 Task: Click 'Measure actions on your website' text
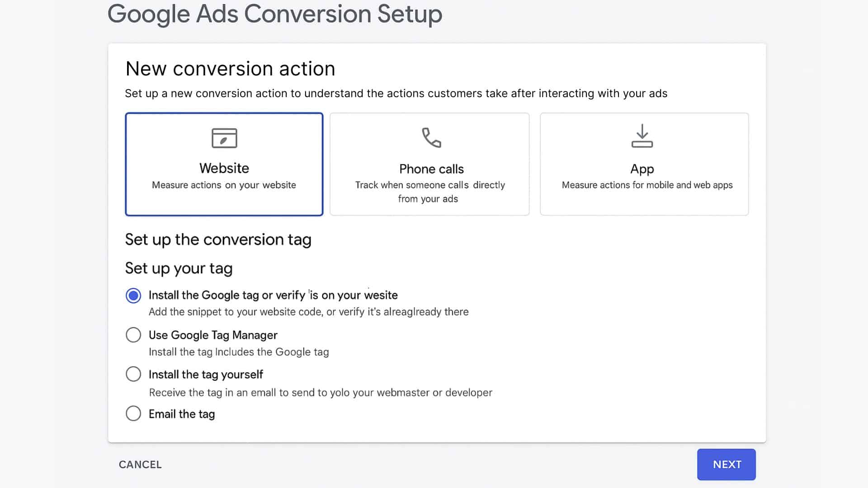point(224,185)
